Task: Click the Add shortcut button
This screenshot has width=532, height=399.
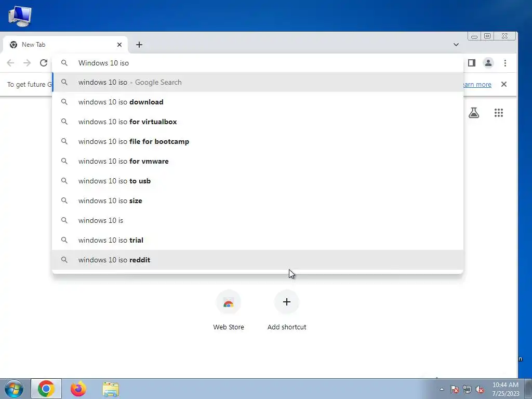Action: point(287,311)
